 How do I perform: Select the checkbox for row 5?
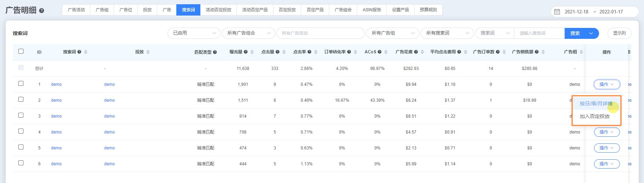[x=21, y=147]
